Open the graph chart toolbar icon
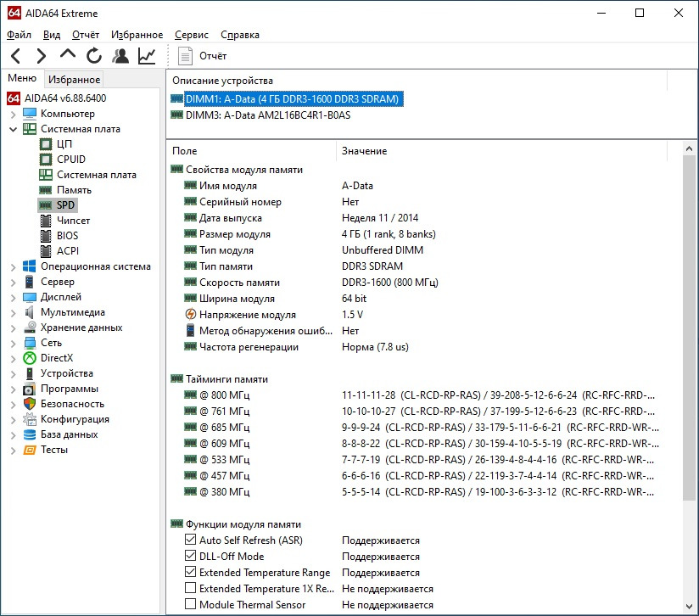The height and width of the screenshot is (616, 699). pos(147,56)
